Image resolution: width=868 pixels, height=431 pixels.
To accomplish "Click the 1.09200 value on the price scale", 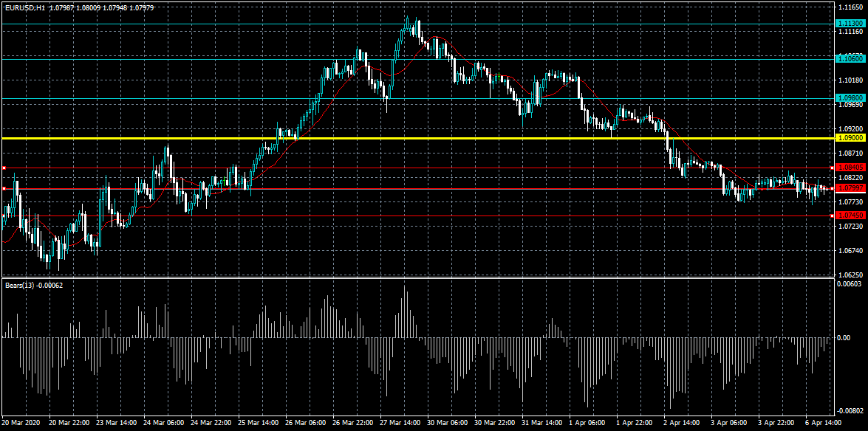I will pos(850,128).
